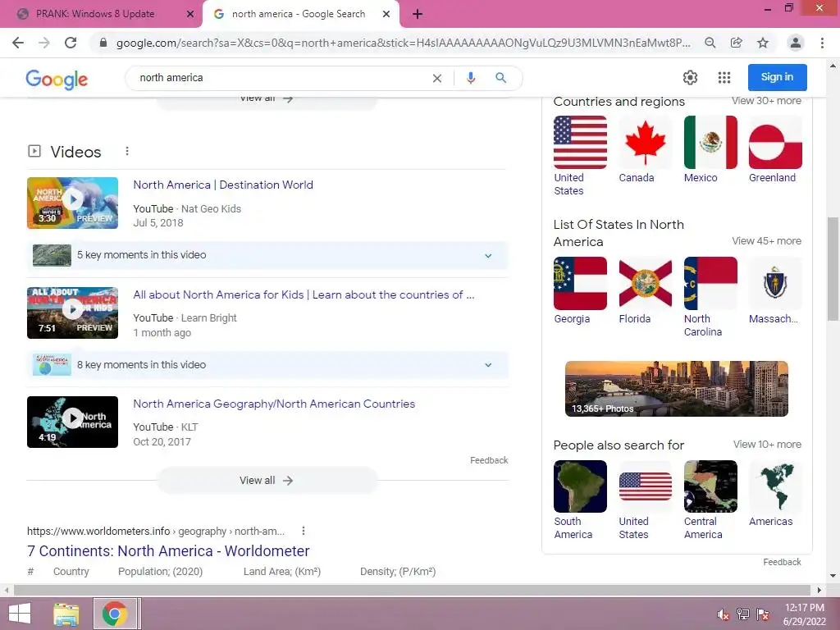Open the zoom magnifier in address bar
This screenshot has width=840, height=630.
pos(710,43)
